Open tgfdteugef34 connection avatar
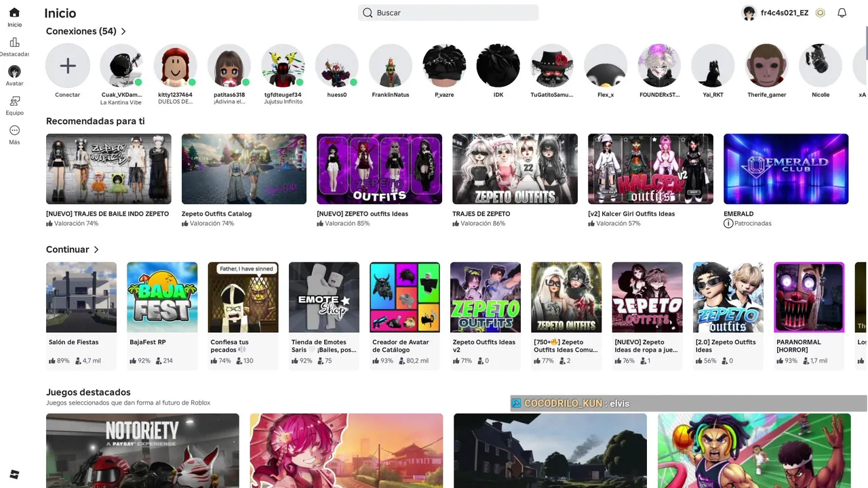The image size is (868, 488). pos(283,66)
